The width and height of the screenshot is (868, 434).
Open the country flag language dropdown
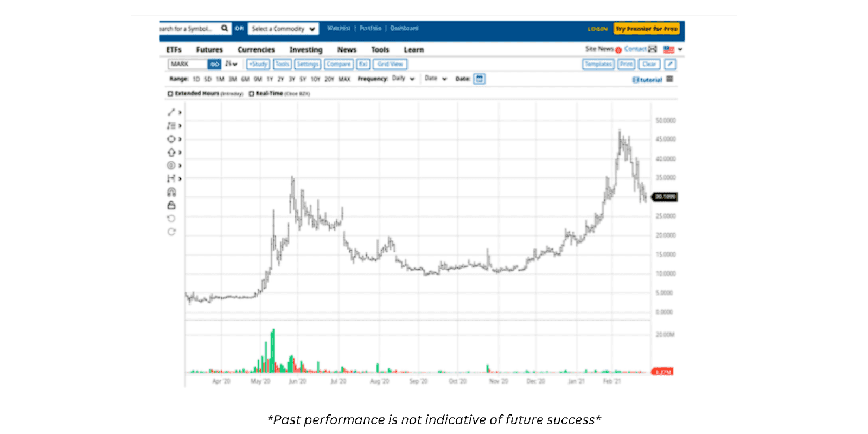673,49
